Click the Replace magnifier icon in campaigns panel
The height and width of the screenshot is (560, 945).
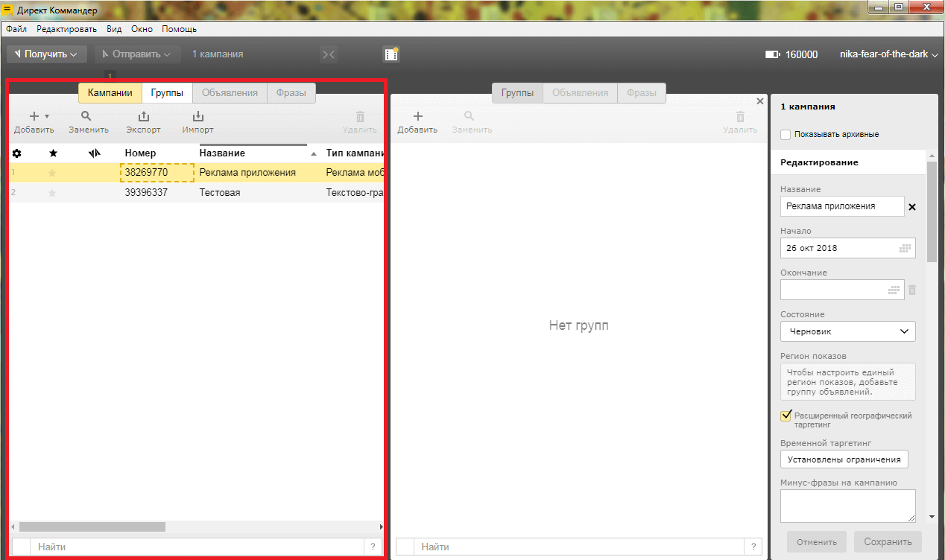pyautogui.click(x=87, y=117)
